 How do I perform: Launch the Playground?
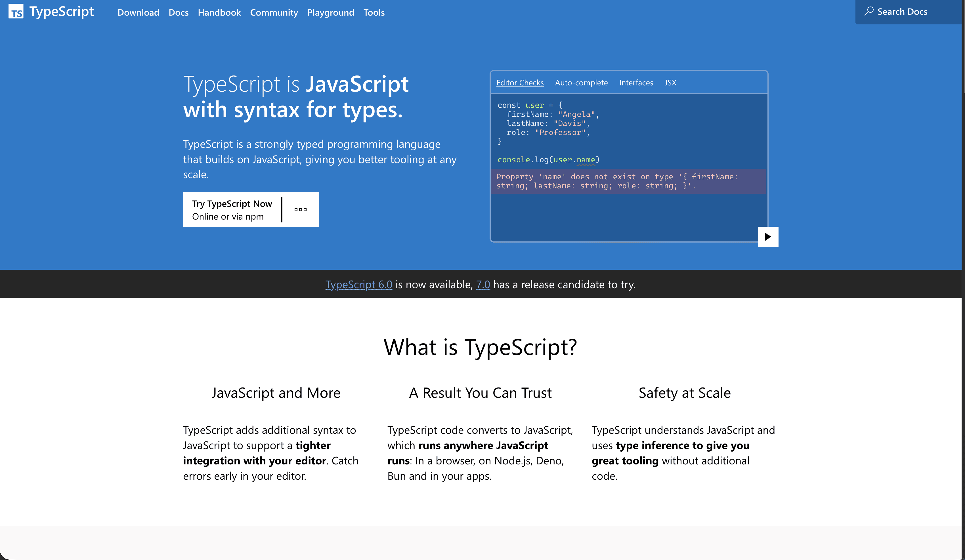pos(330,13)
